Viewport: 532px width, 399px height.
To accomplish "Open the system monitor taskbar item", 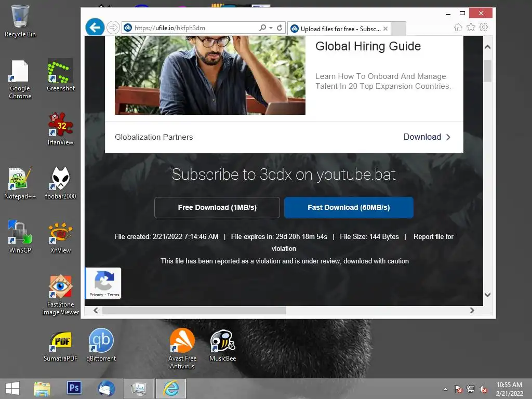I will (139, 389).
